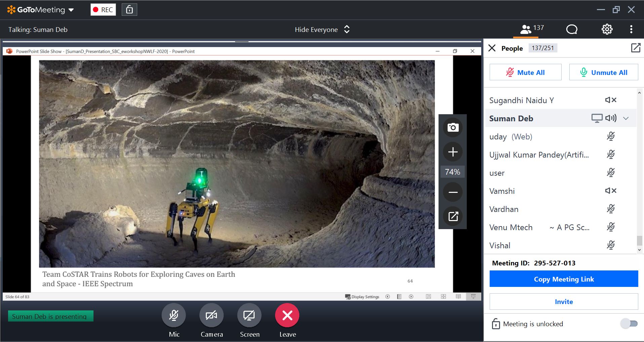This screenshot has height=342, width=644.
Task: Unmute your microphone with Mic button
Action: pos(174,315)
